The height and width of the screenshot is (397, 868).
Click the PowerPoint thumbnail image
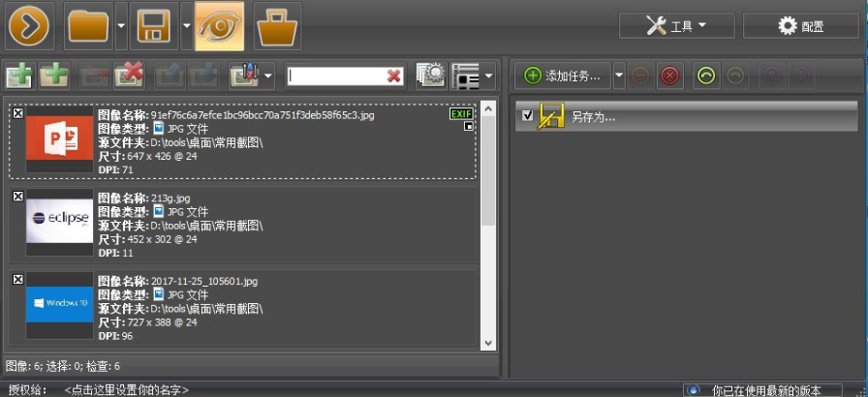[60, 139]
